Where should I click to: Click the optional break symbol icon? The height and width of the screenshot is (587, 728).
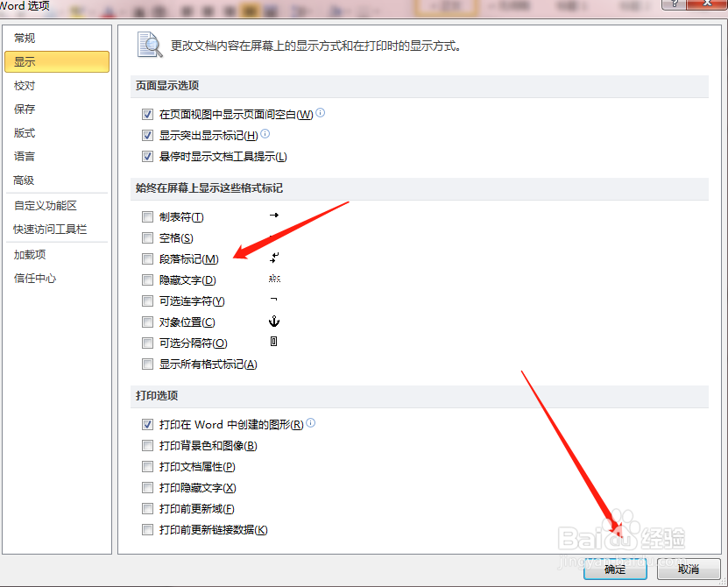point(274,342)
